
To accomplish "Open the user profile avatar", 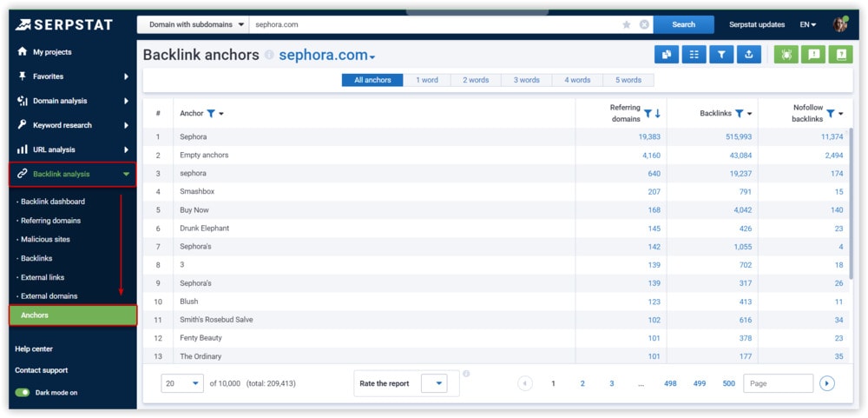I will click(840, 24).
